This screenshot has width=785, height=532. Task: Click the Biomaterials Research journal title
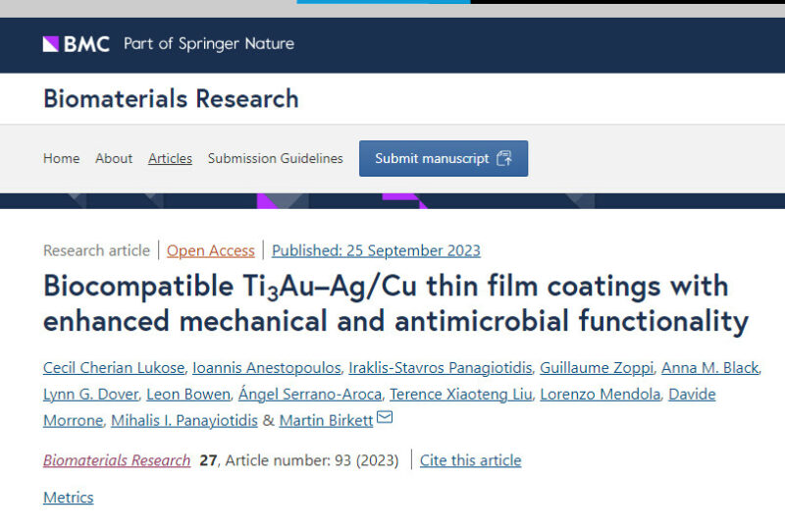point(171,99)
